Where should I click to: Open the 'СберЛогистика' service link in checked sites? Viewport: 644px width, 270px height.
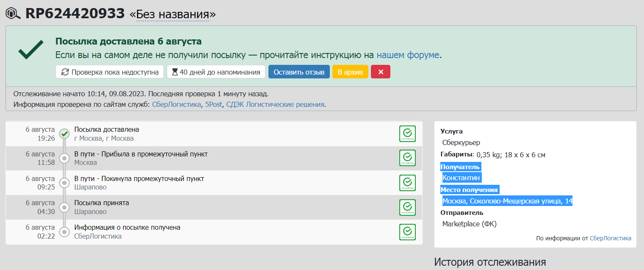pos(177,104)
